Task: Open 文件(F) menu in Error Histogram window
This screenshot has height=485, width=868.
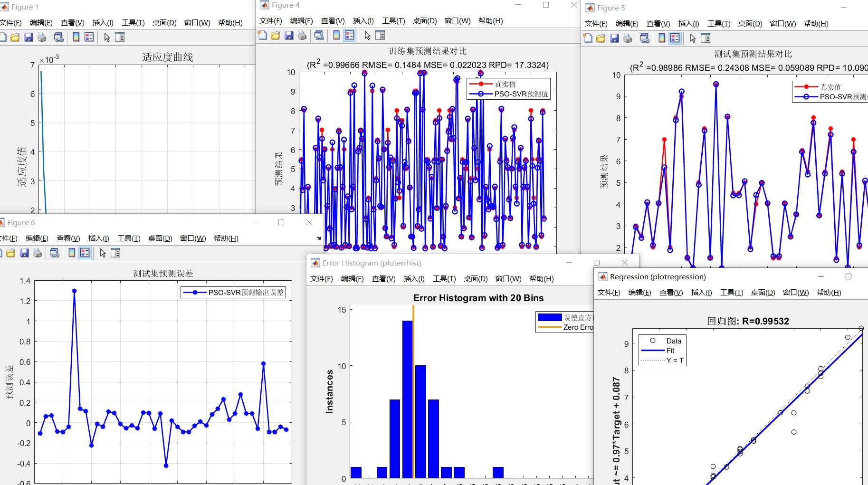Action: tap(322, 278)
